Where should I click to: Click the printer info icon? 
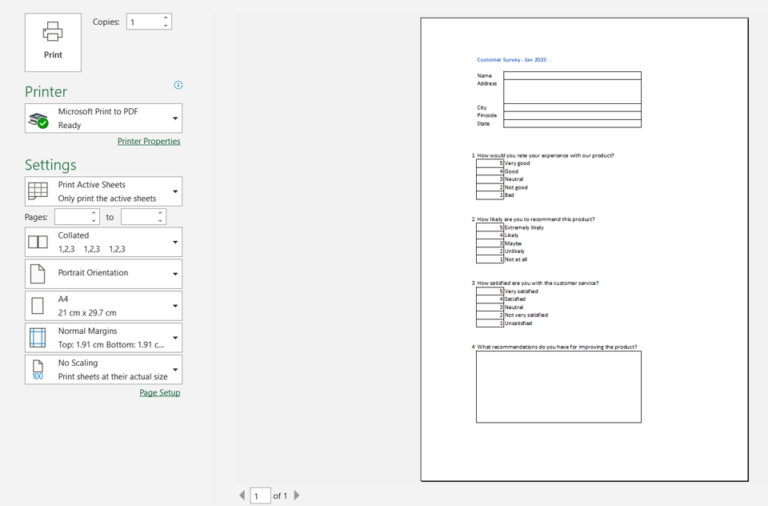(x=178, y=85)
